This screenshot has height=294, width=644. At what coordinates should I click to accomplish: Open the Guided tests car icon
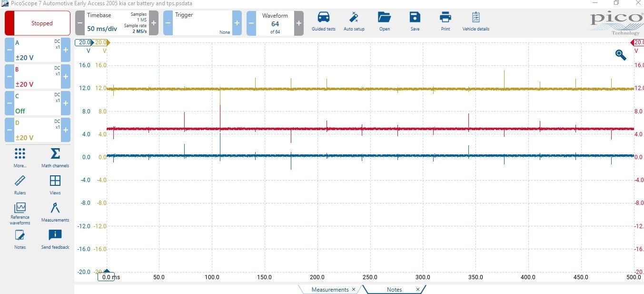pyautogui.click(x=323, y=18)
